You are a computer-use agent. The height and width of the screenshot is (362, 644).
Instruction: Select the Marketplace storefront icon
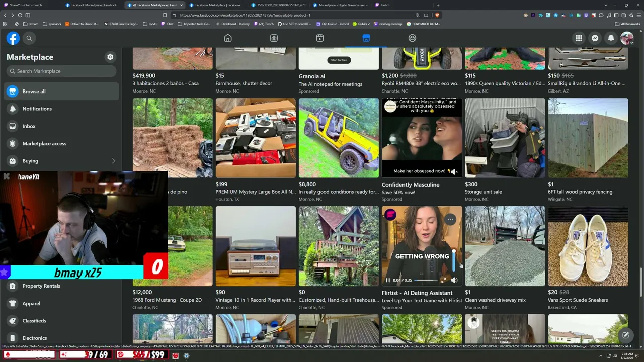pos(366,38)
